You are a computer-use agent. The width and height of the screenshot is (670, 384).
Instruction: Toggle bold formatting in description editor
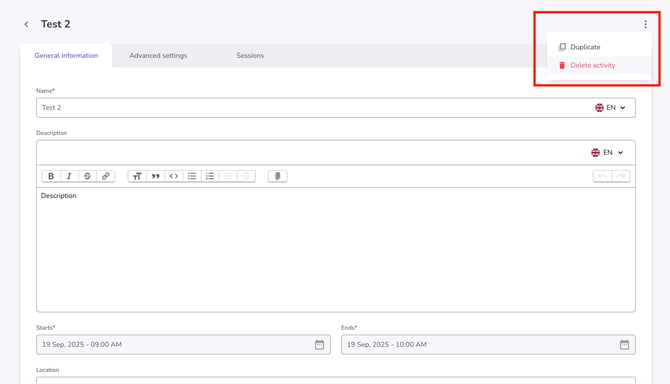pos(51,176)
